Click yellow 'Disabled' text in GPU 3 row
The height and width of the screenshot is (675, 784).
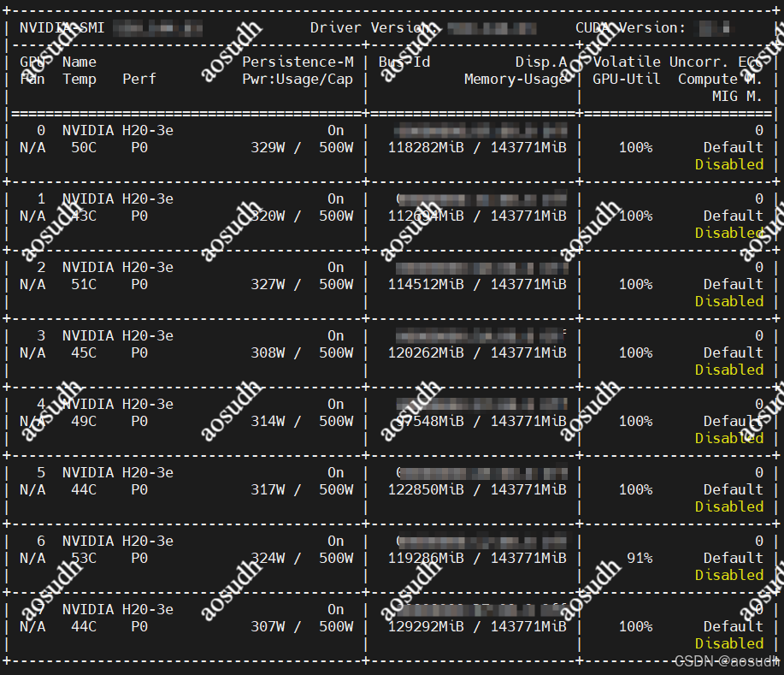[729, 370]
